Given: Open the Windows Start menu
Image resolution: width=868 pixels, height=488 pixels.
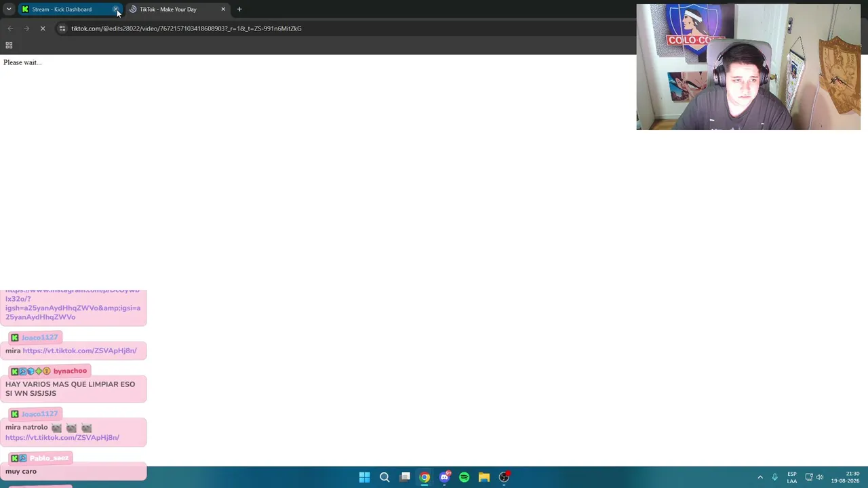Looking at the screenshot, I should point(364,477).
